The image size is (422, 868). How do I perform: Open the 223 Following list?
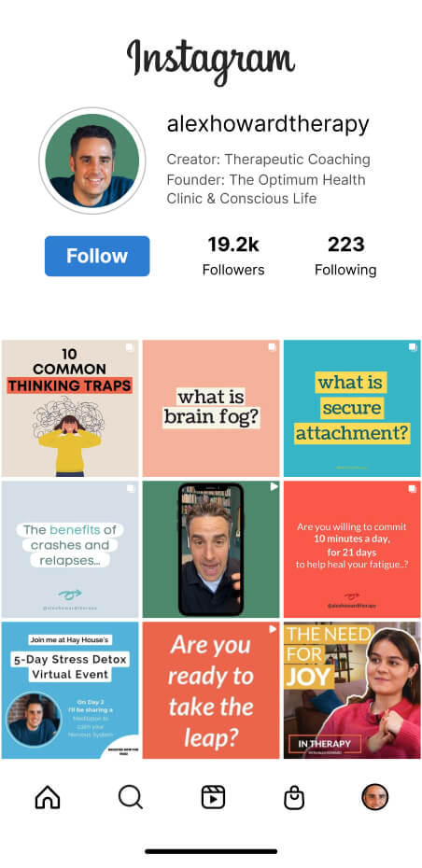[345, 256]
